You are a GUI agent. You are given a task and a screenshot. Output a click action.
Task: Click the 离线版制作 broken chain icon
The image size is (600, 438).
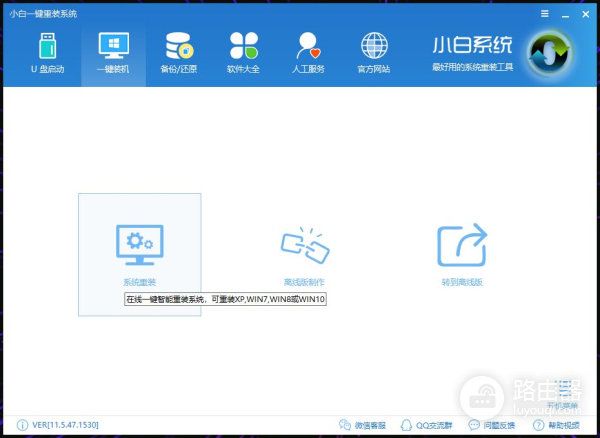[x=305, y=246]
